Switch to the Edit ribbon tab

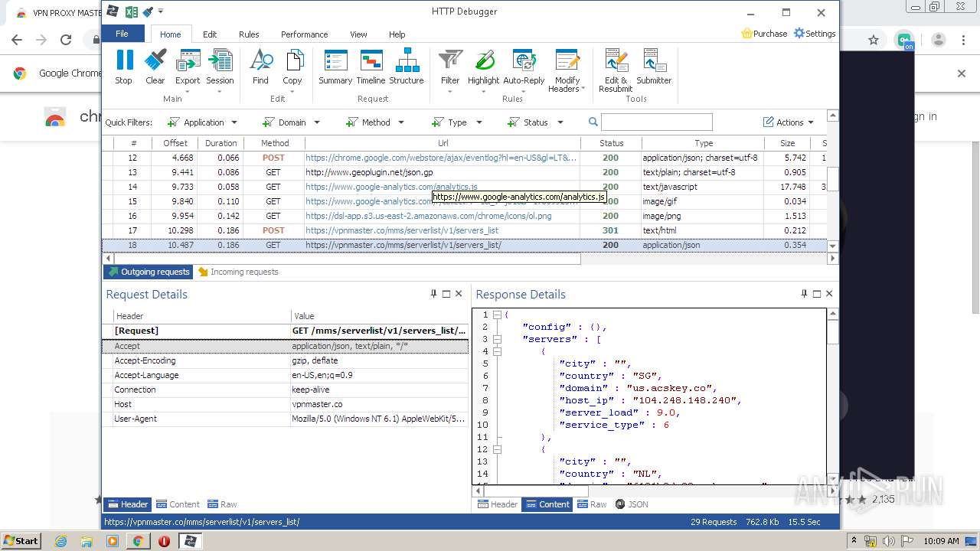click(210, 34)
